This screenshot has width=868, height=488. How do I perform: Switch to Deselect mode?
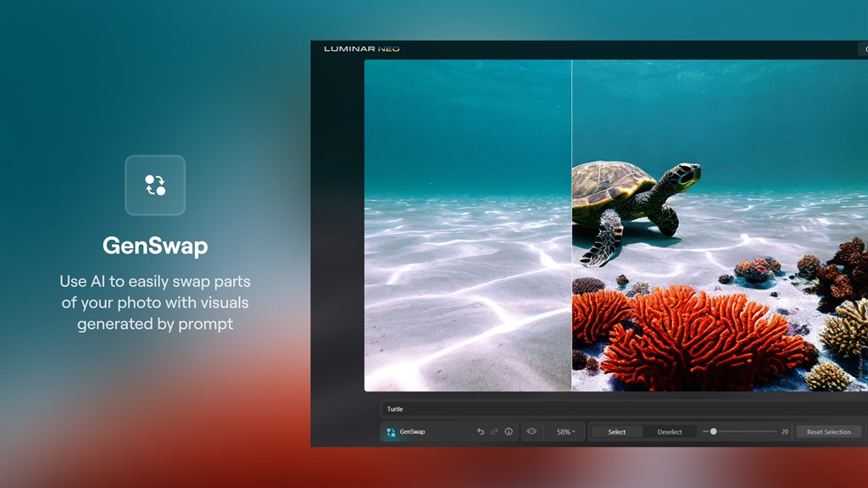(x=670, y=432)
